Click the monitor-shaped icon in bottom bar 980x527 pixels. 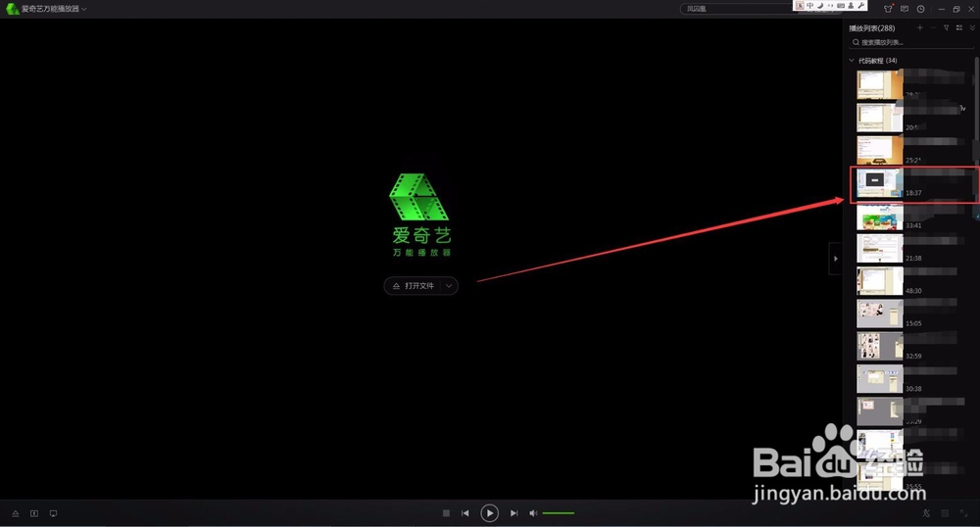coord(53,514)
